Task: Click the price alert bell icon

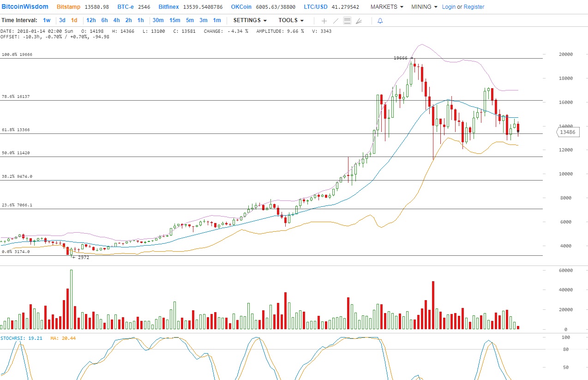Action: pos(380,21)
